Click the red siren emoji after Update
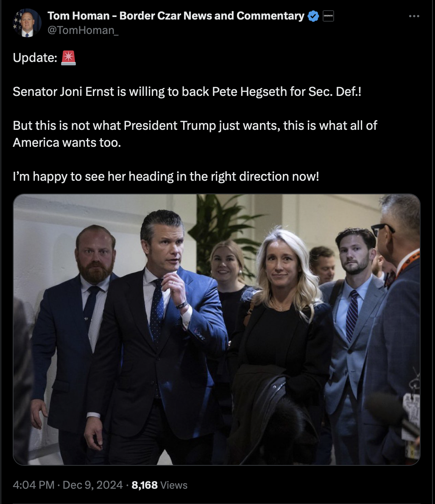The image size is (435, 504). pos(68,58)
